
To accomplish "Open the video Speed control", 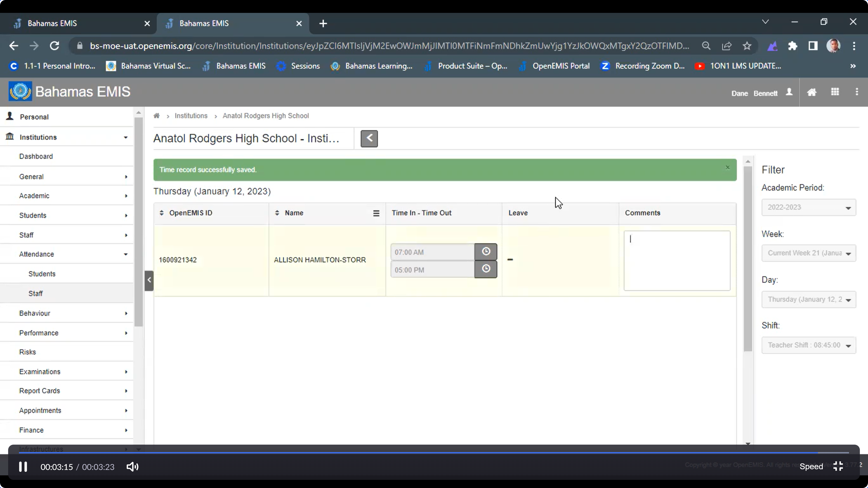I will coord(811,467).
